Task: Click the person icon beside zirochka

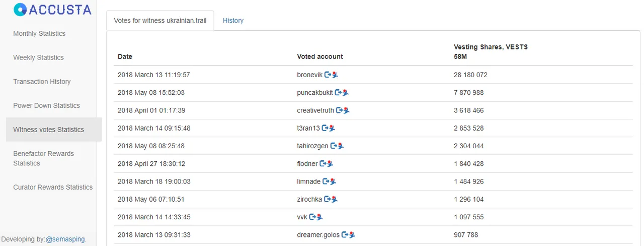Action: (334, 199)
